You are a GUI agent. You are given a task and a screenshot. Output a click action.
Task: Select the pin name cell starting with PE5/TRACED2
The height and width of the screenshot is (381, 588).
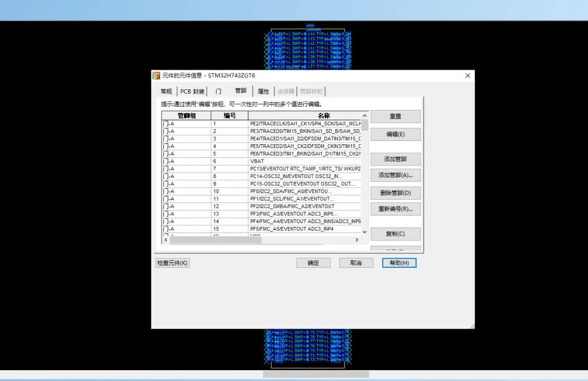coord(304,146)
